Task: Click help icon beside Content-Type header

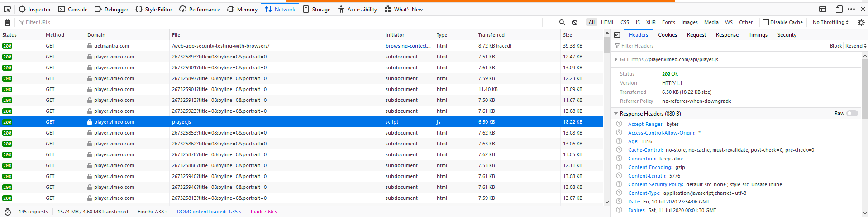Action: (x=619, y=193)
